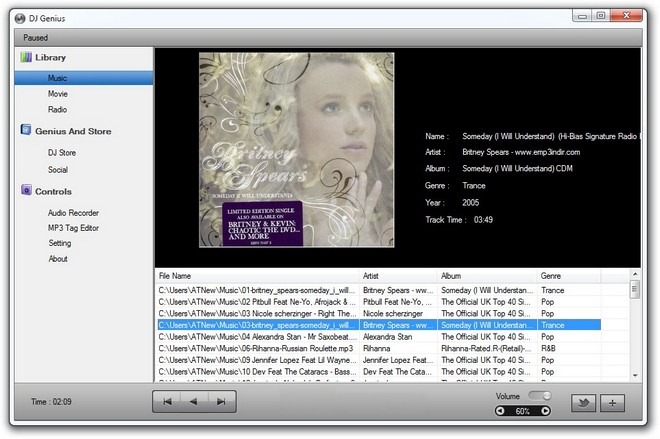Open the DJ Store
The height and width of the screenshot is (439, 660).
click(62, 153)
